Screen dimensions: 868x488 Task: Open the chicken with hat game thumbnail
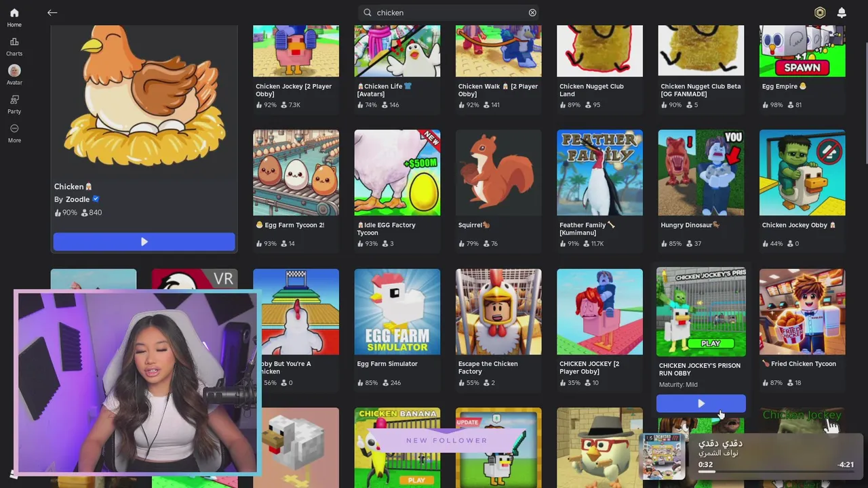click(599, 447)
